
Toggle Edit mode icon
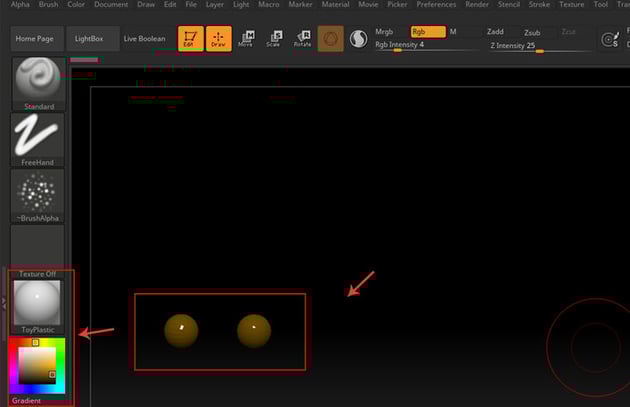[190, 39]
